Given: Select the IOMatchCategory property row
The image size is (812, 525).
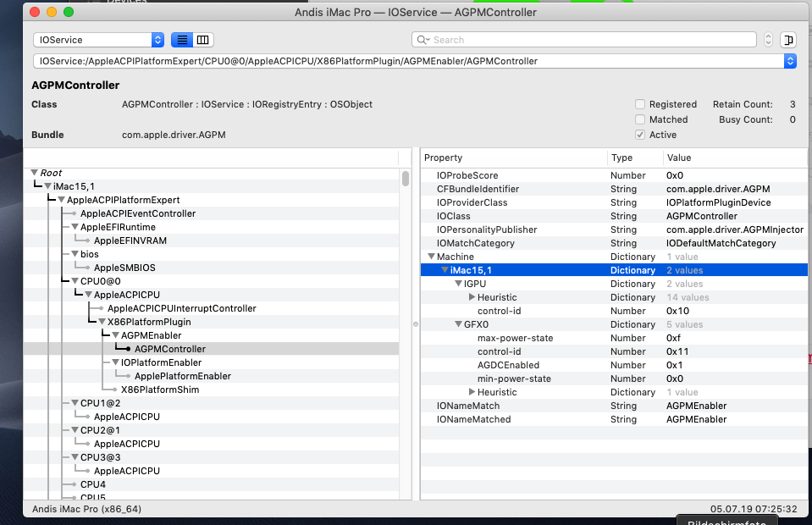Looking at the screenshot, I should [614, 243].
